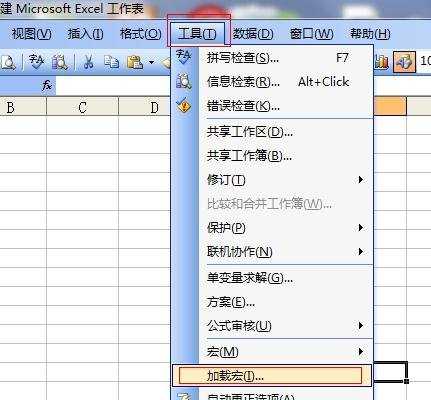Click the Cut scissors icon
The image size is (431, 400).
pos(88,62)
